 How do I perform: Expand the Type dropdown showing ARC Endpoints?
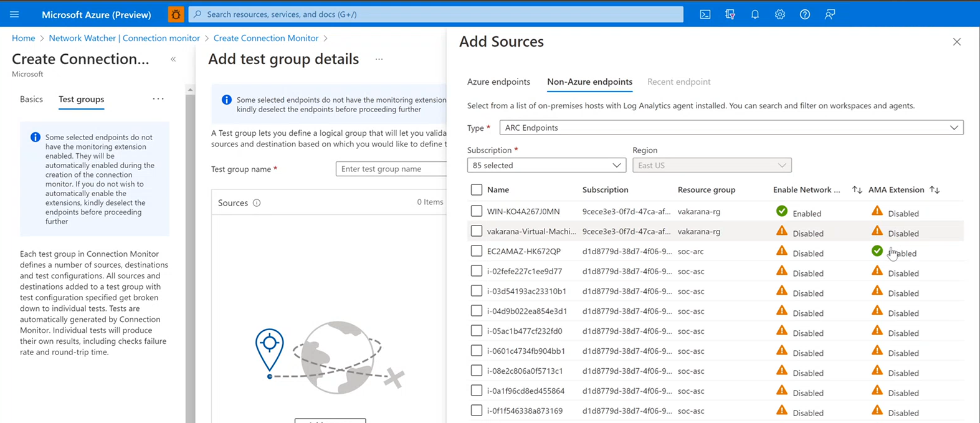point(731,128)
